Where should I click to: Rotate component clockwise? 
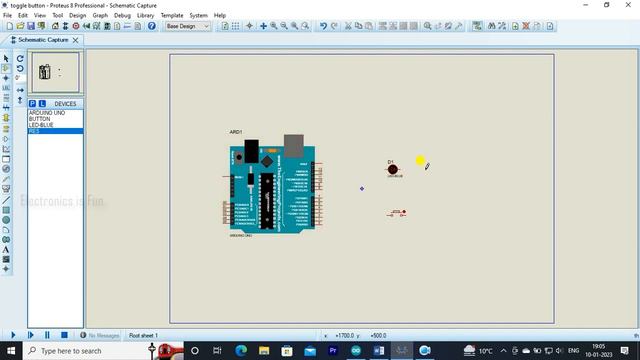(20, 58)
